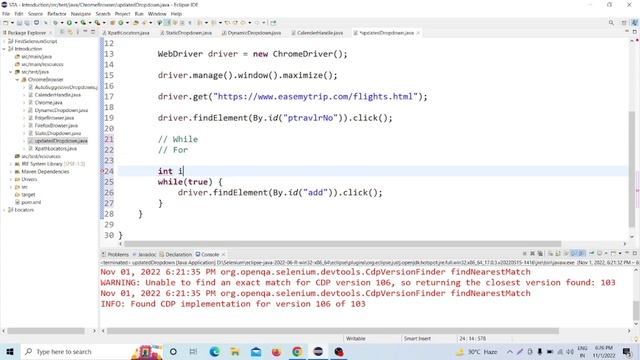Screen dimensions: 640x360
Task: Click the editor horizontal scrollbar
Action: 342,244
